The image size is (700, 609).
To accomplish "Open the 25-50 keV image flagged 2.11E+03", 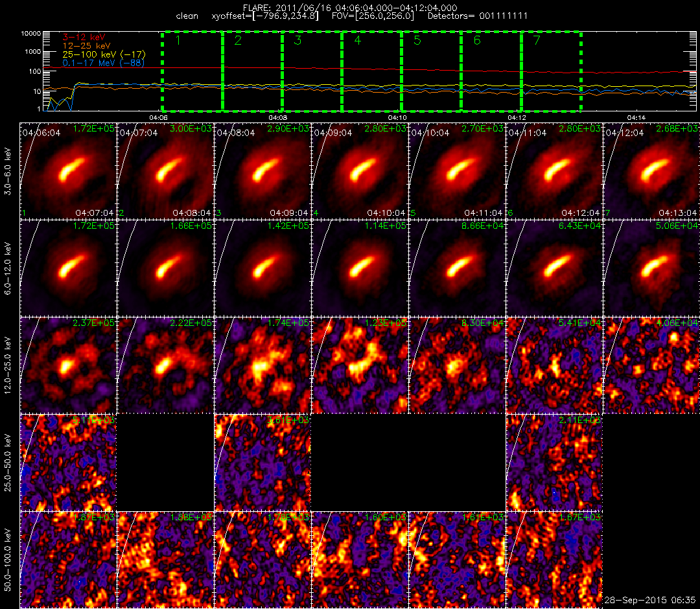I will point(554,463).
